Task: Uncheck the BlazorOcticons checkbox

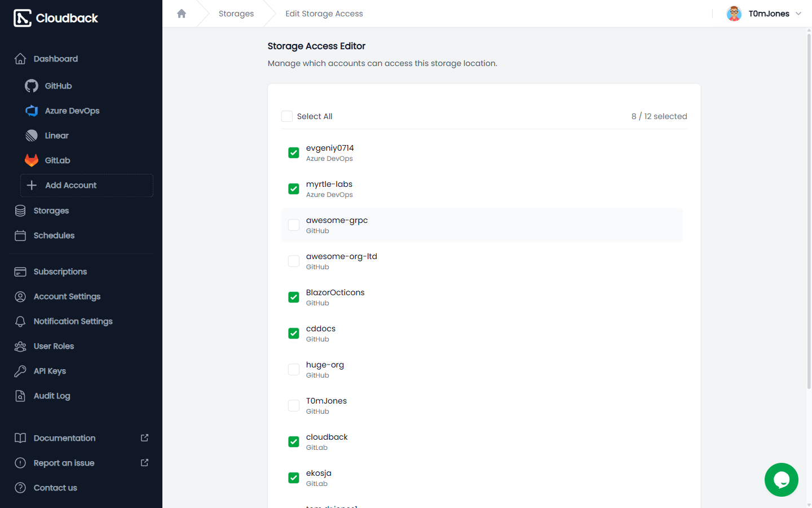Action: click(x=294, y=297)
